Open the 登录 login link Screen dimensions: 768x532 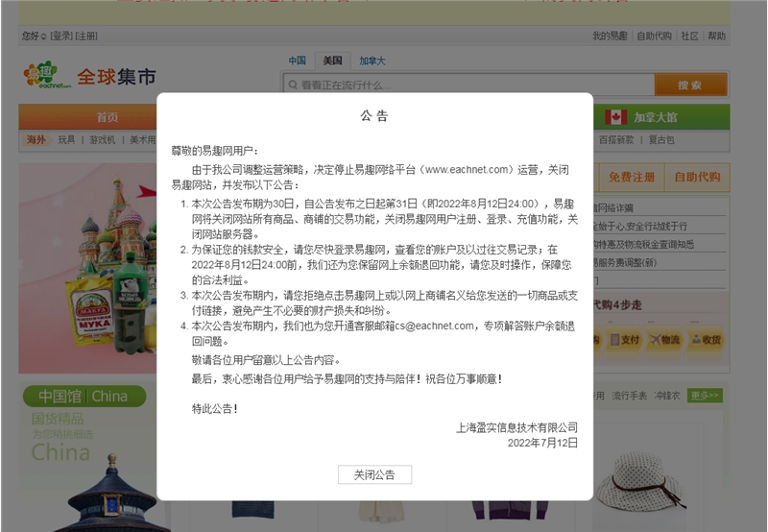pyautogui.click(x=61, y=36)
